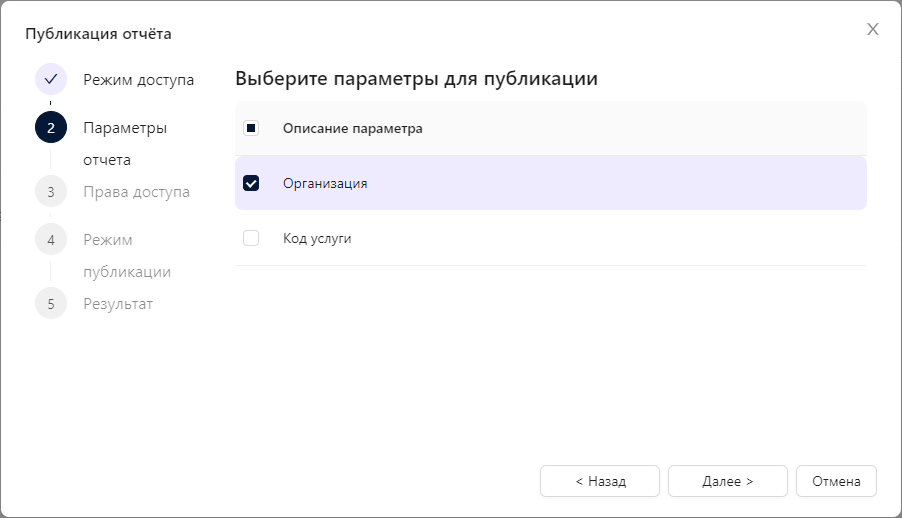
Task: Click the Описание параметра column header
Action: point(352,128)
